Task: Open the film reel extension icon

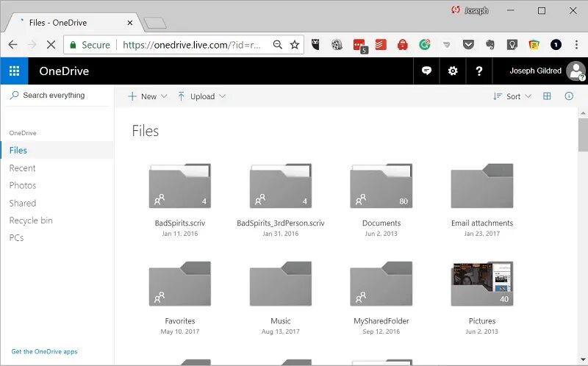Action: pos(337,45)
